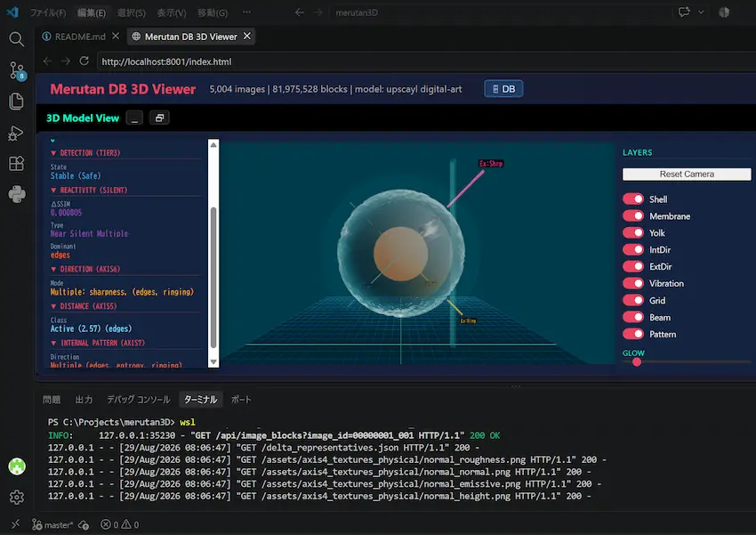
Task: Toggle the Pattern layer
Action: coord(633,334)
